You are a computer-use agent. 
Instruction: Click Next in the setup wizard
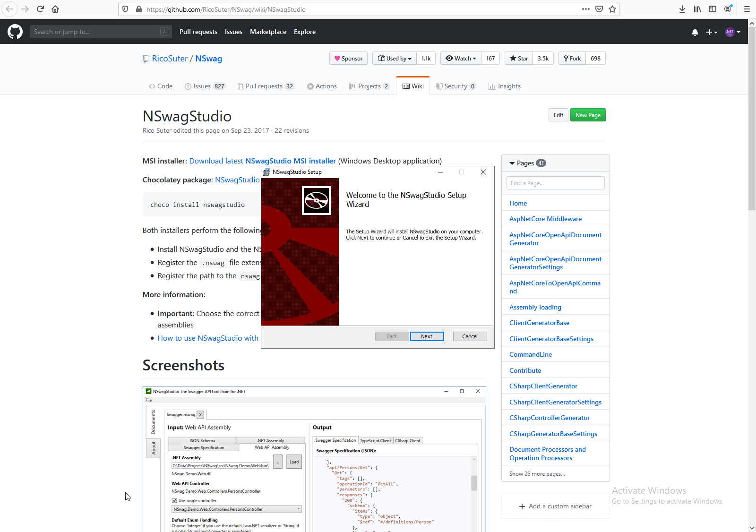click(x=427, y=336)
